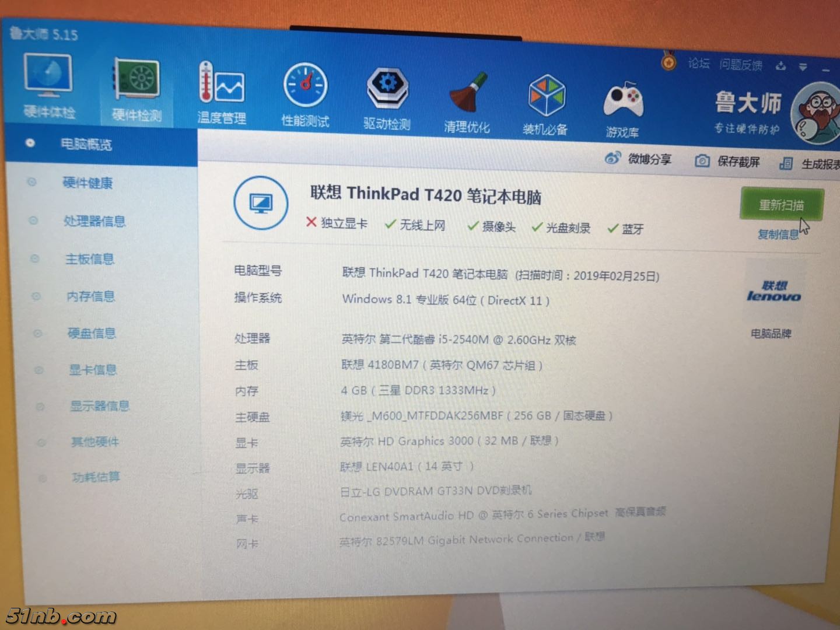Open the title bar dropdown menu arrow

pos(803,67)
